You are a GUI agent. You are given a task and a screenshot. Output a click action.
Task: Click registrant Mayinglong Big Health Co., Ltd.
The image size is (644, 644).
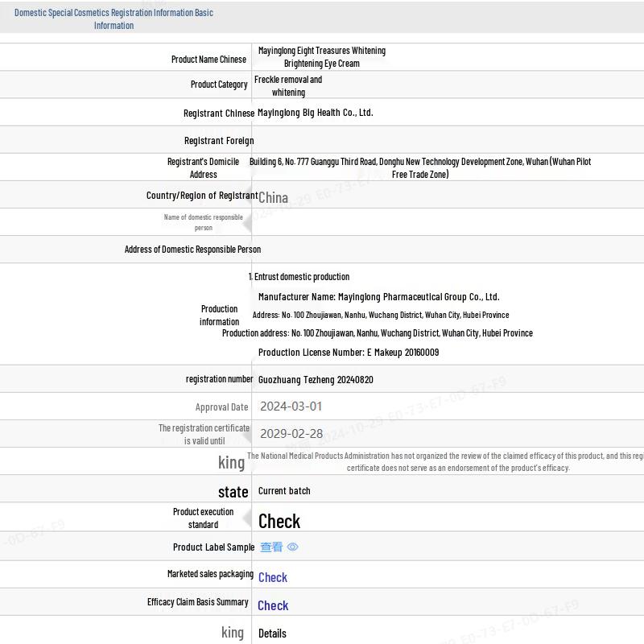coord(315,113)
